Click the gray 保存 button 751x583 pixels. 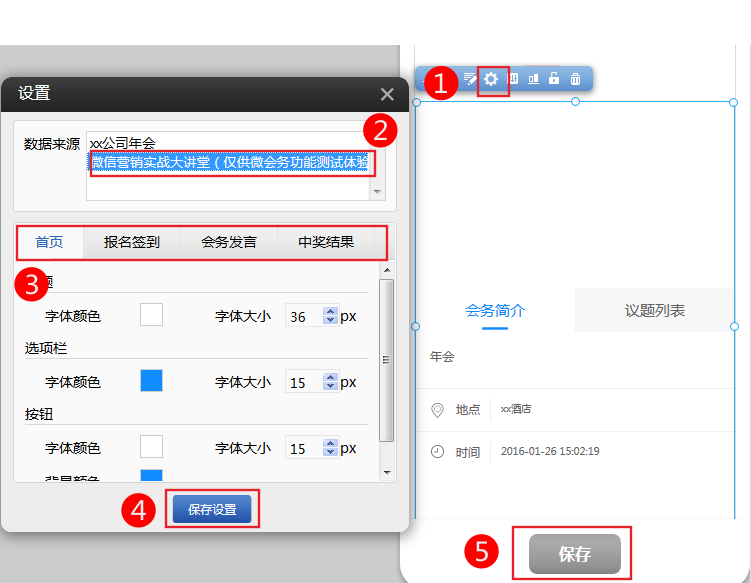[574, 554]
